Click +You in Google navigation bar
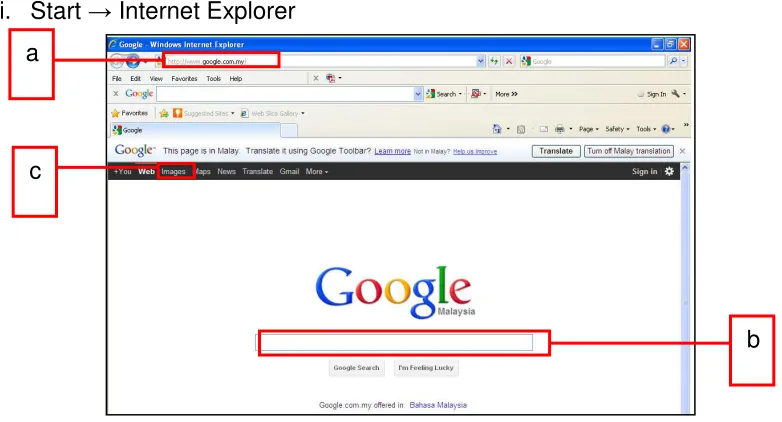782x422 pixels. (x=122, y=171)
